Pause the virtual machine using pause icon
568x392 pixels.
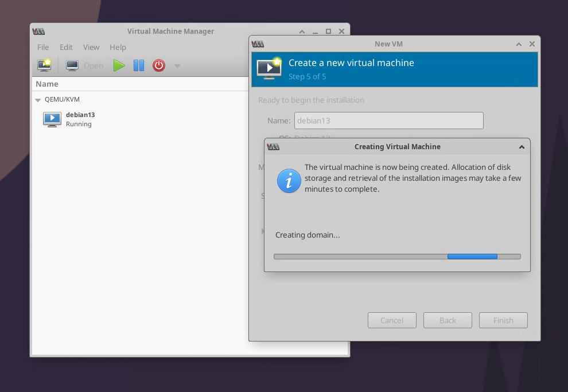tap(139, 65)
